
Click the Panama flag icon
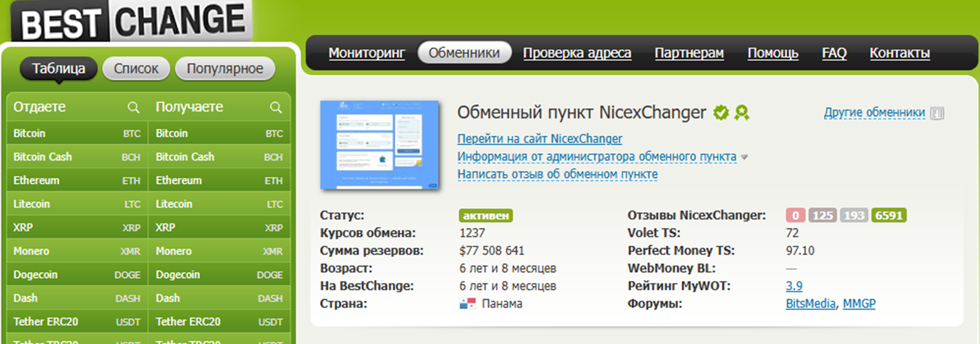pyautogui.click(x=467, y=304)
